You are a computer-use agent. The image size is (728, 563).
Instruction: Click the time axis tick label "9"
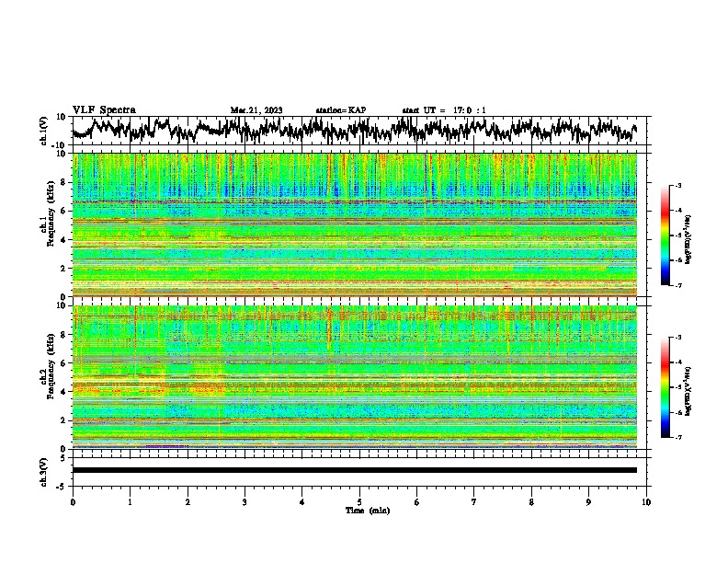[588, 502]
